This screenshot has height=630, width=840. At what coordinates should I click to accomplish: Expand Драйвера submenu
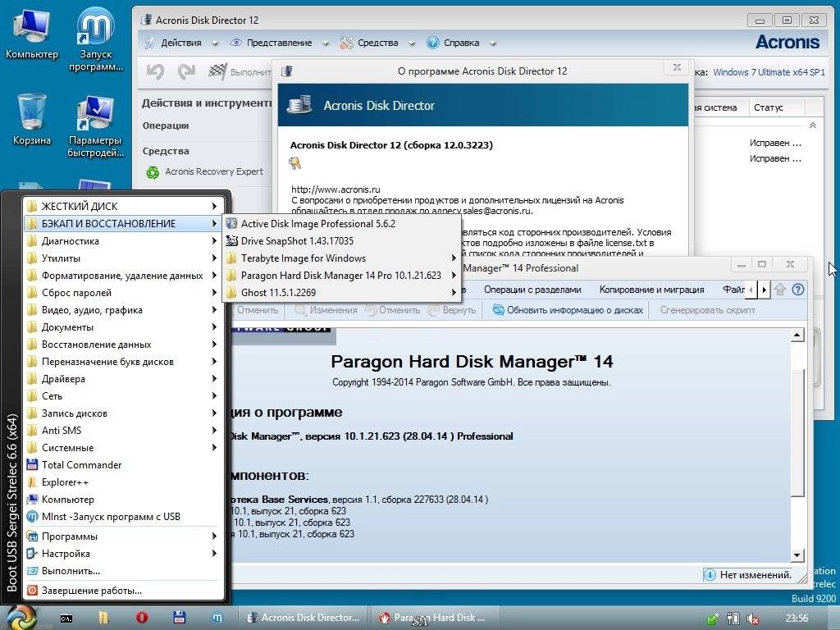124,379
